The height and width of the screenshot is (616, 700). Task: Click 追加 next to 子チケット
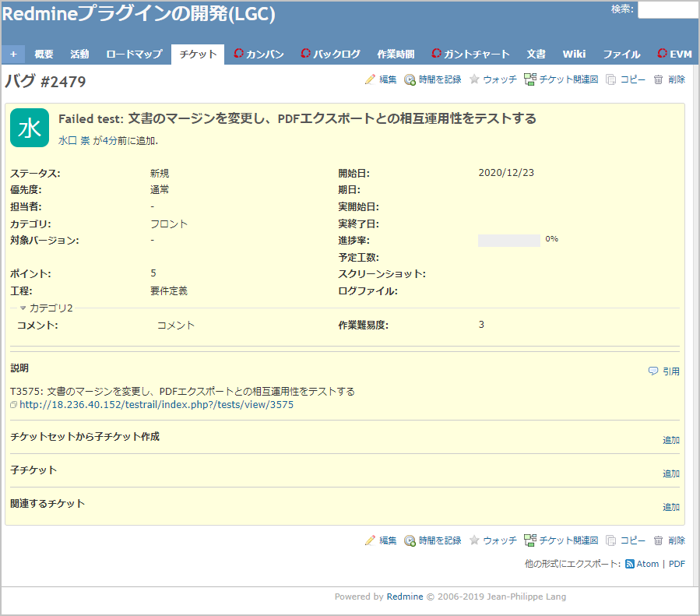pos(670,473)
